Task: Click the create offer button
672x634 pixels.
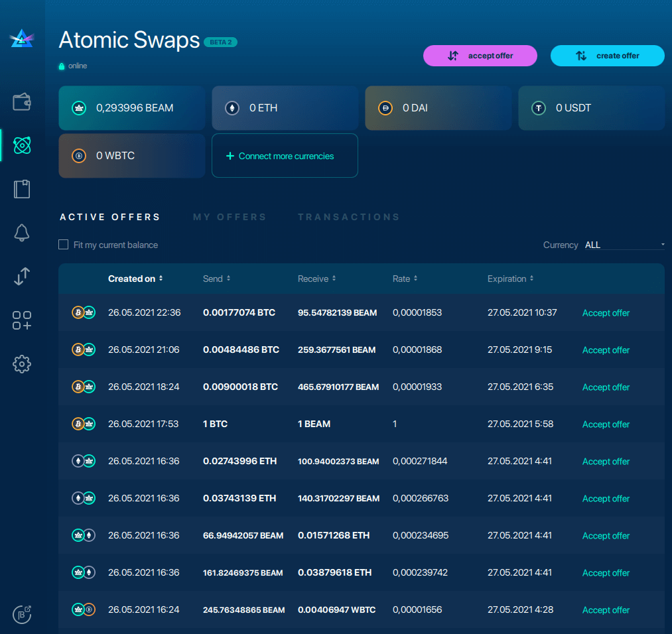Action: click(607, 56)
